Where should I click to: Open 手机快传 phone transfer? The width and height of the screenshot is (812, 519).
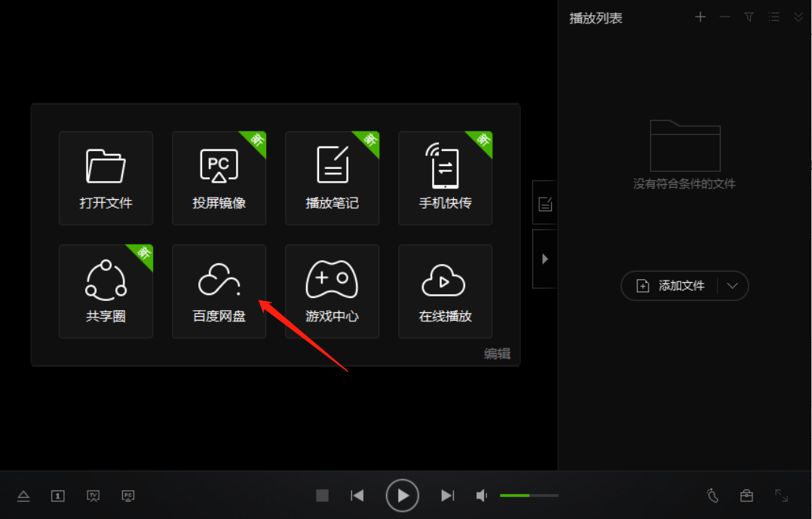(446, 178)
